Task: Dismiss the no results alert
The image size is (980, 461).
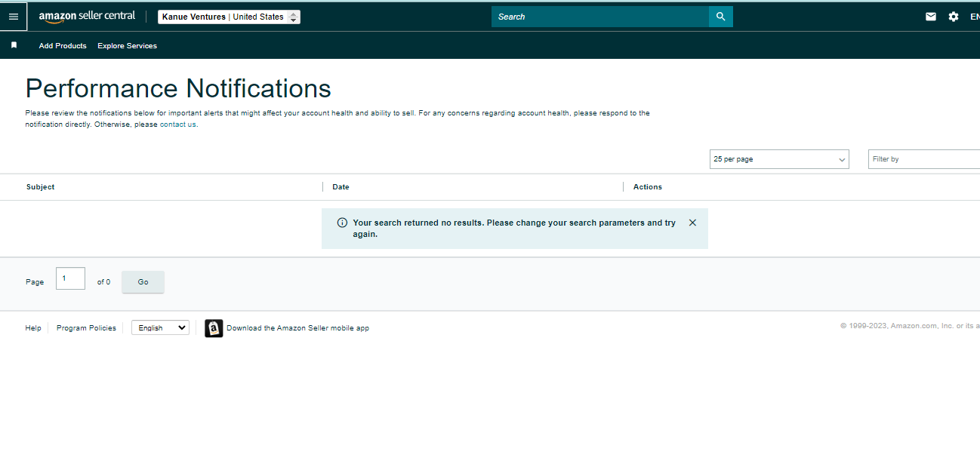Action: click(692, 223)
